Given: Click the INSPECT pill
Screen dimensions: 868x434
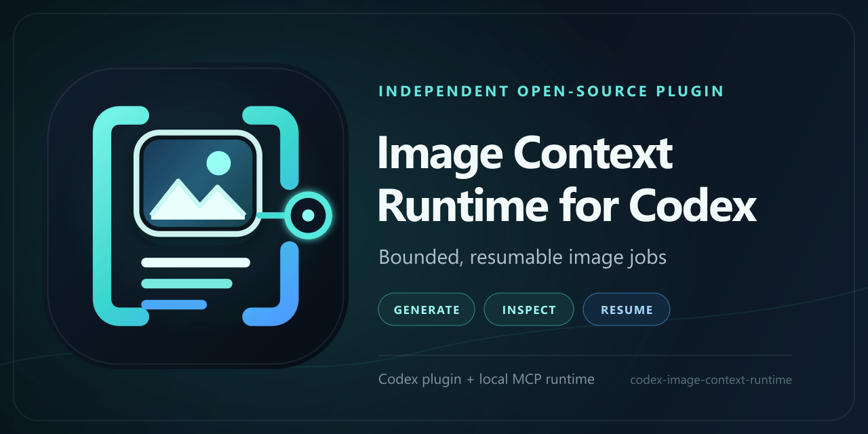Looking at the screenshot, I should [529, 310].
